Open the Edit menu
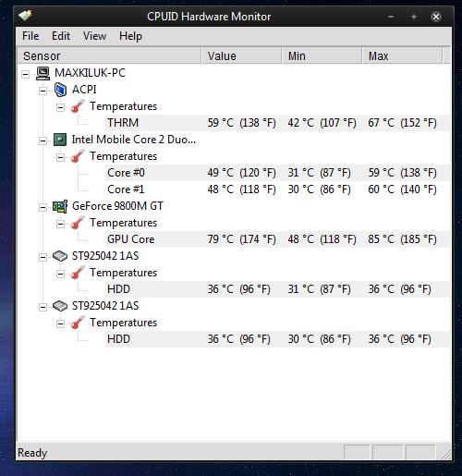 point(61,36)
